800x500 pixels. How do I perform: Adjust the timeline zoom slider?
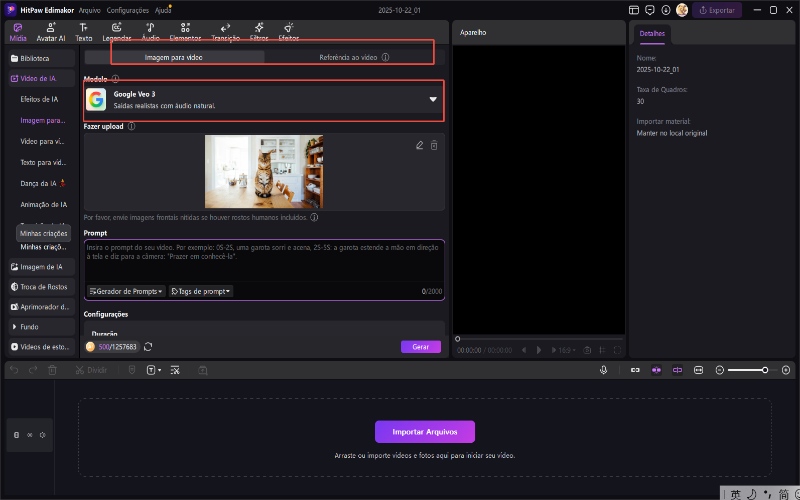(x=765, y=370)
